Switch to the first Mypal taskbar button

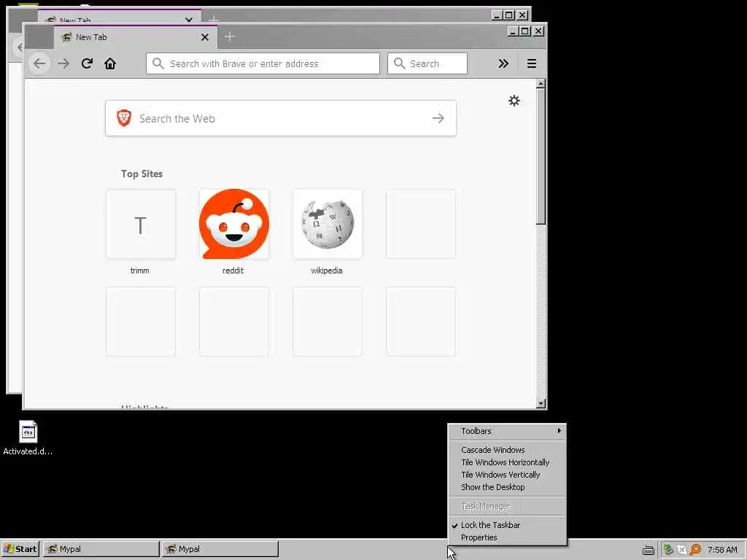101,549
